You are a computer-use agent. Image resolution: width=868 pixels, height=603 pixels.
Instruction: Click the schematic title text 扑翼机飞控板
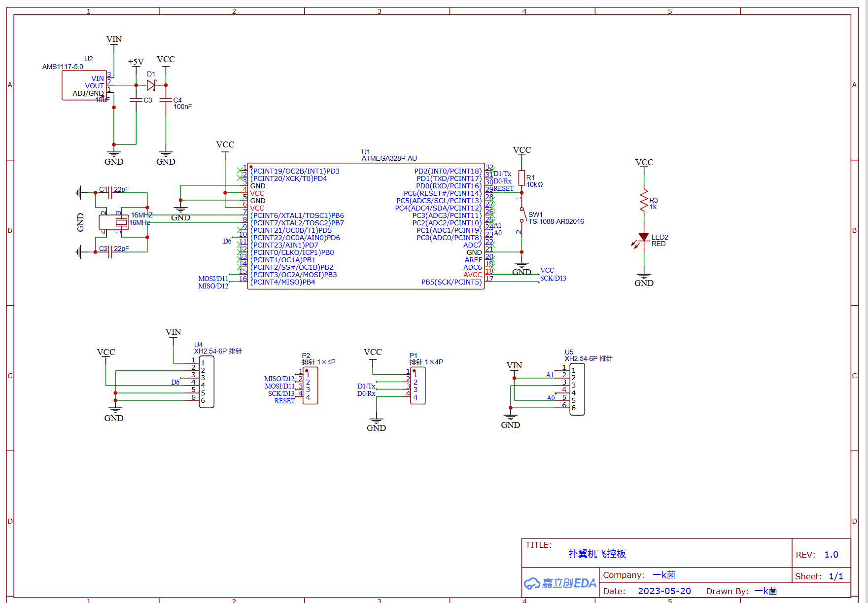(597, 554)
